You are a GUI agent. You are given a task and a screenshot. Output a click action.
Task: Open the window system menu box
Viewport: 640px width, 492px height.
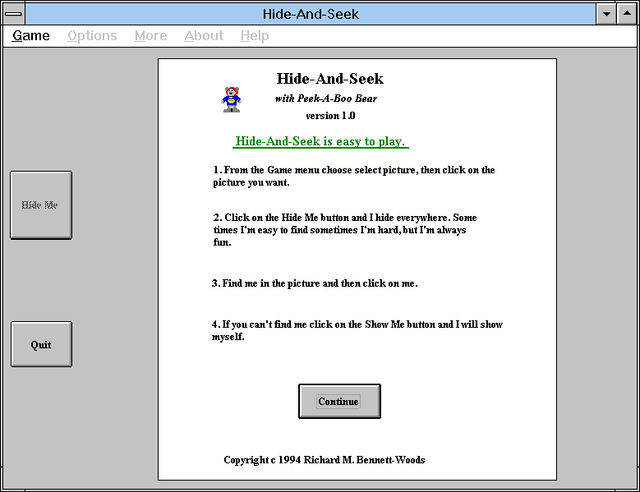tap(13, 14)
